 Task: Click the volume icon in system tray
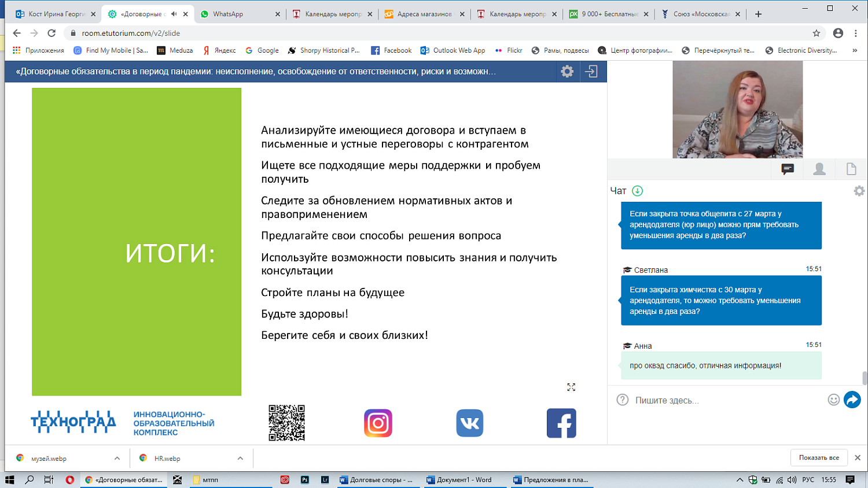point(792,479)
